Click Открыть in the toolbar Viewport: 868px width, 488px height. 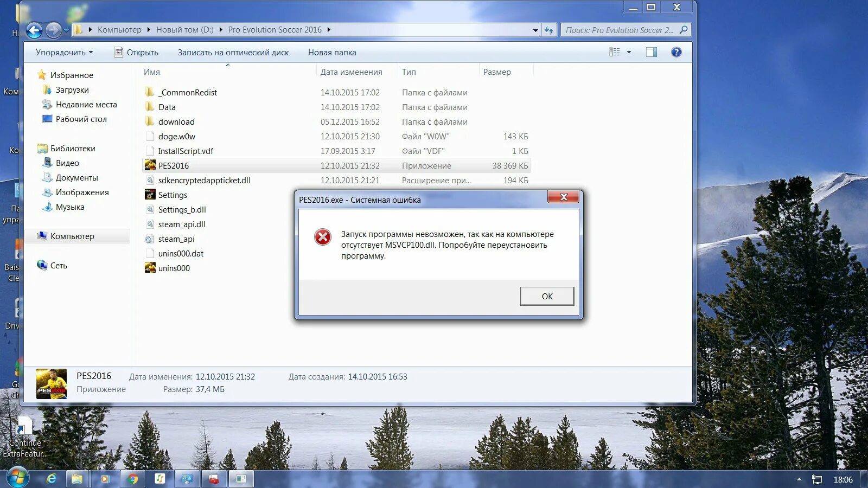[x=136, y=53]
